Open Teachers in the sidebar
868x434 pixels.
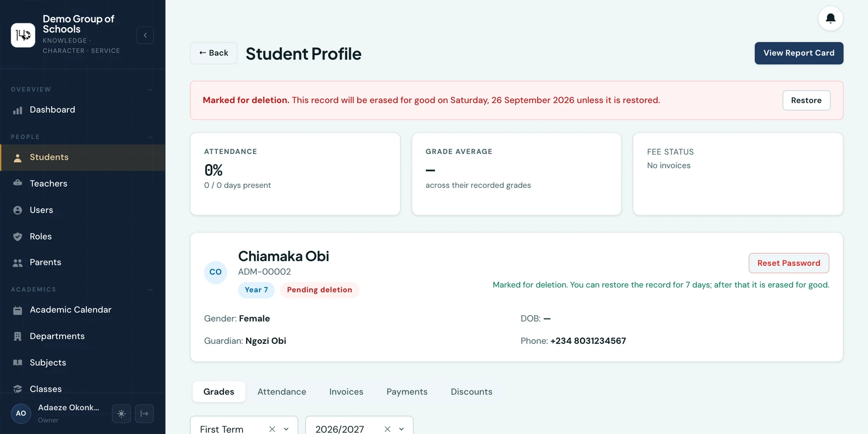[x=82, y=184]
